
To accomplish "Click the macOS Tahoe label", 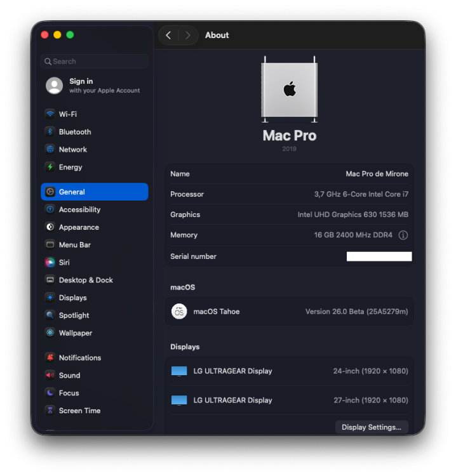I will 217,312.
